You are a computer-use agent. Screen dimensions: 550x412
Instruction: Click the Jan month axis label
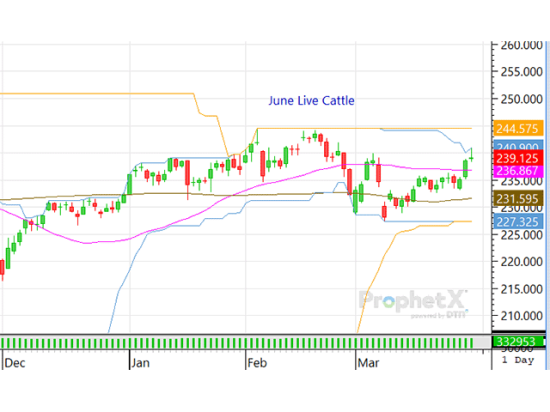[x=140, y=363]
